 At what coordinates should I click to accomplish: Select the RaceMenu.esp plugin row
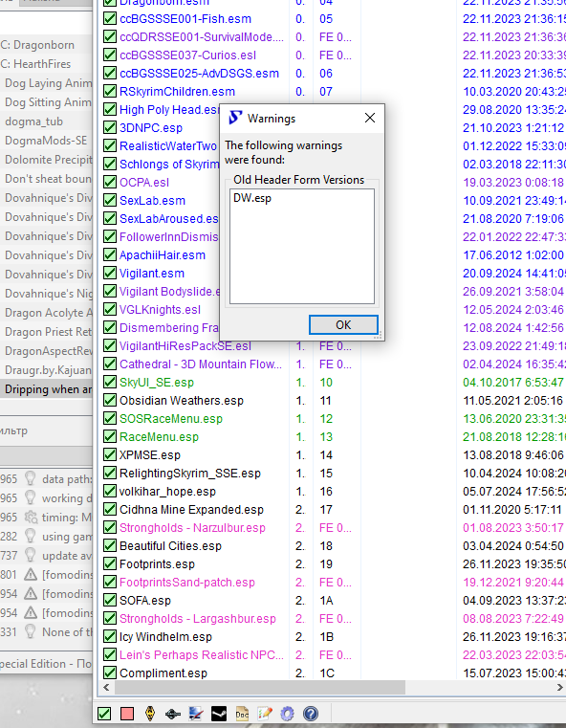pos(159,436)
